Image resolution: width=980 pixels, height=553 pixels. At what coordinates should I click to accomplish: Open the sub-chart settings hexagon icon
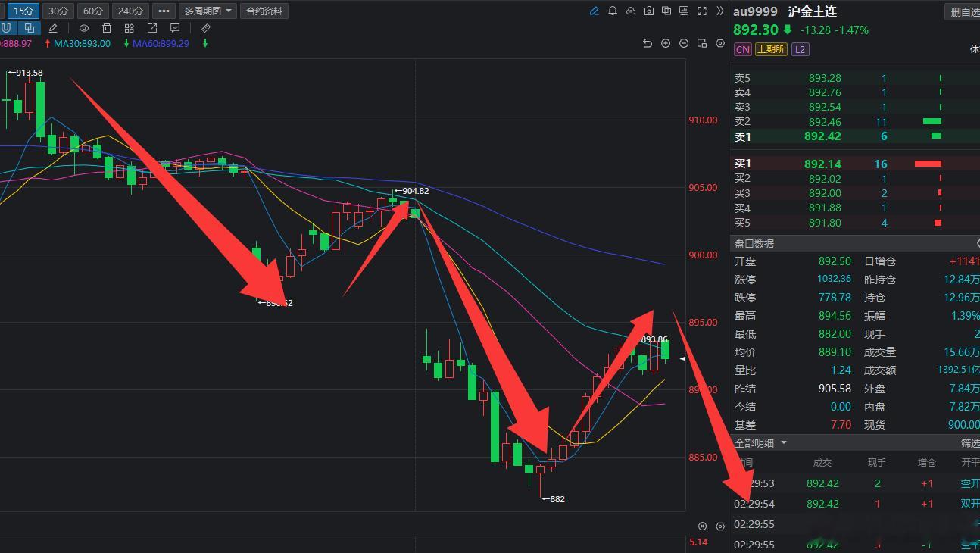pyautogui.click(x=719, y=526)
